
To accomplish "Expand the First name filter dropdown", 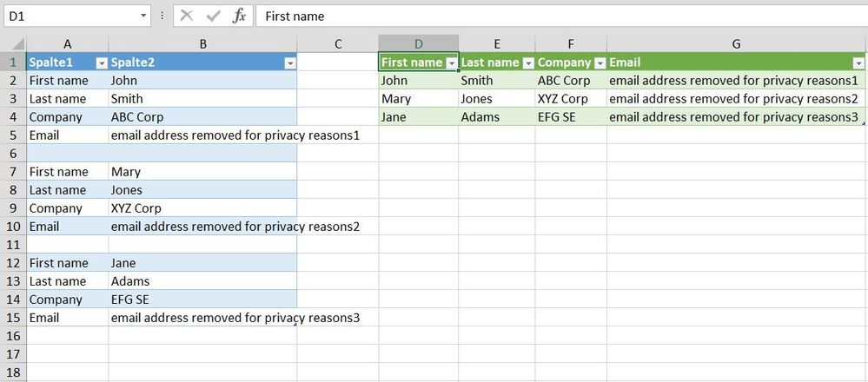I will coord(451,63).
